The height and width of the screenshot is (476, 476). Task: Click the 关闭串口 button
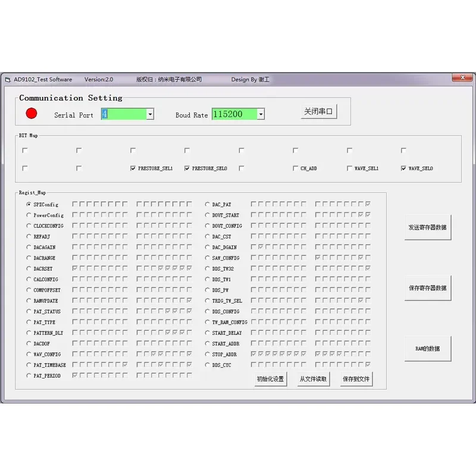(319, 111)
